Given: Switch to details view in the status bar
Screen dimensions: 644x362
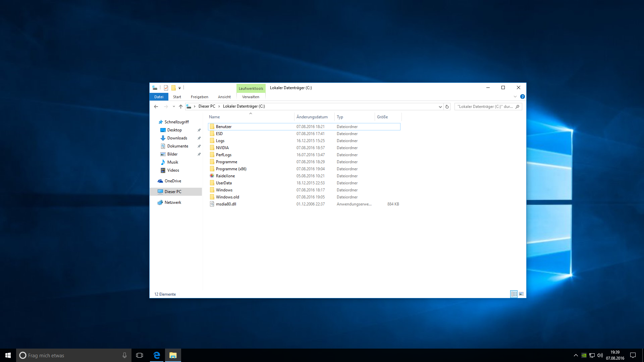Looking at the screenshot, I should (514, 294).
